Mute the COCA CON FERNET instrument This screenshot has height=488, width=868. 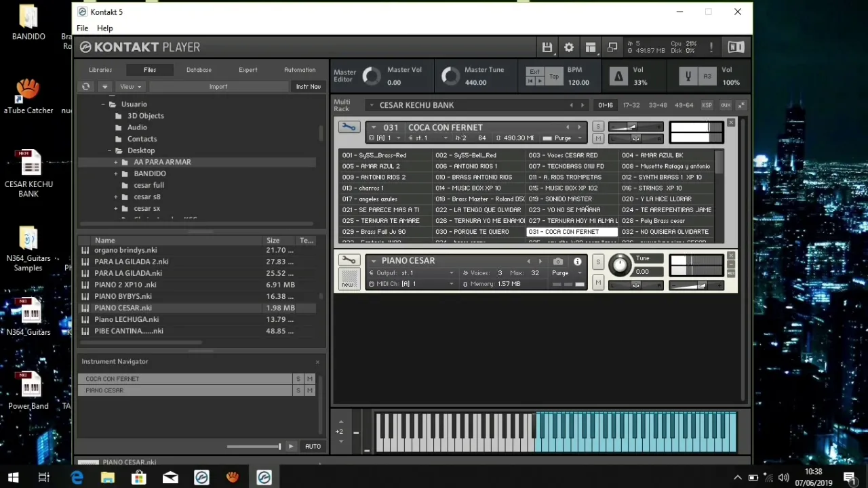(597, 138)
